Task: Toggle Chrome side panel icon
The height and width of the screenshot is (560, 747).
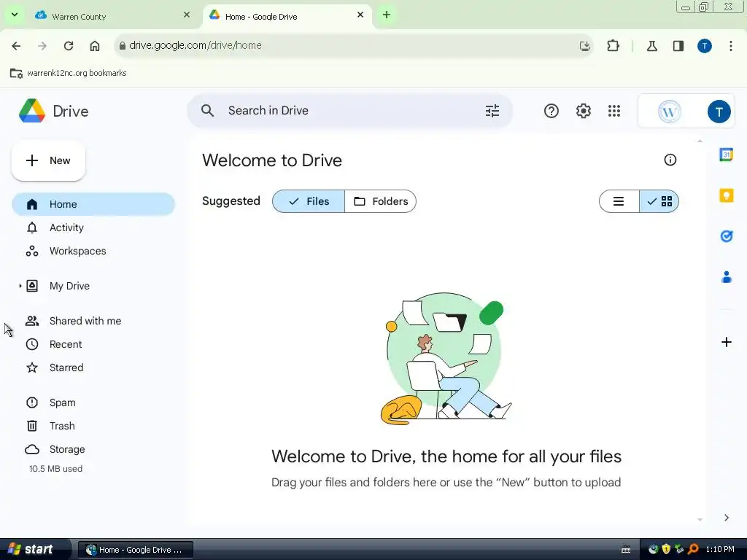Action: point(678,46)
